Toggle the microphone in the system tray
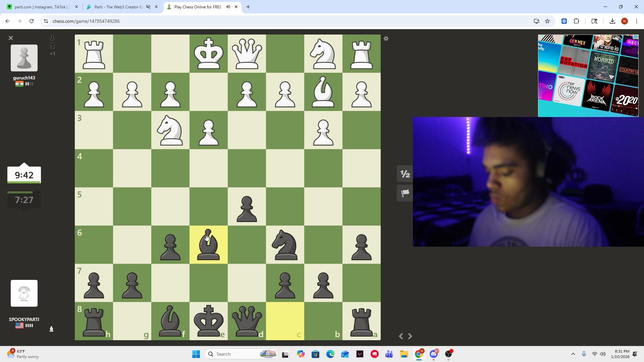644x362 pixels. [584, 354]
